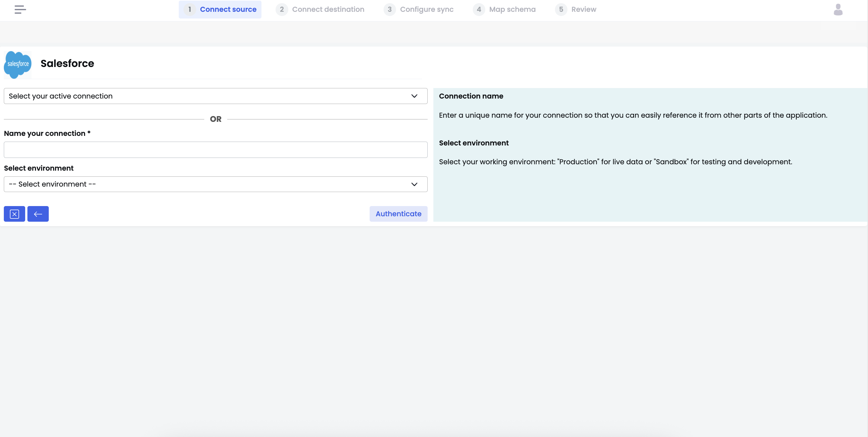This screenshot has height=437, width=868.
Task: Open the hamburger navigation menu
Action: pyautogui.click(x=20, y=10)
